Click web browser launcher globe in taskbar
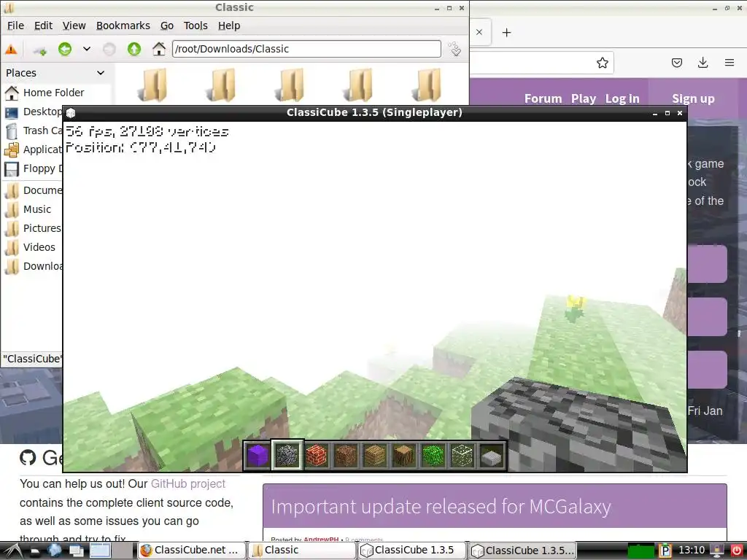This screenshot has width=747, height=560. click(55, 551)
